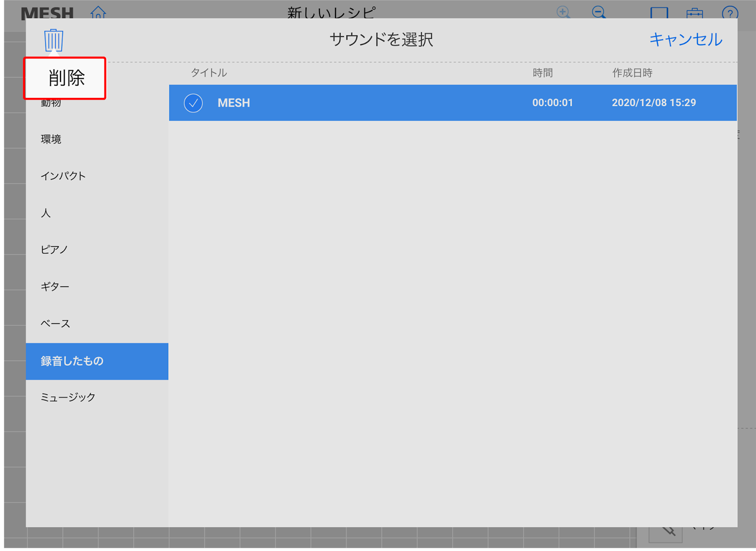Screen dimensions: 756x551
Task: Toggle the checkmark on the MESH sound row
Action: [x=193, y=103]
